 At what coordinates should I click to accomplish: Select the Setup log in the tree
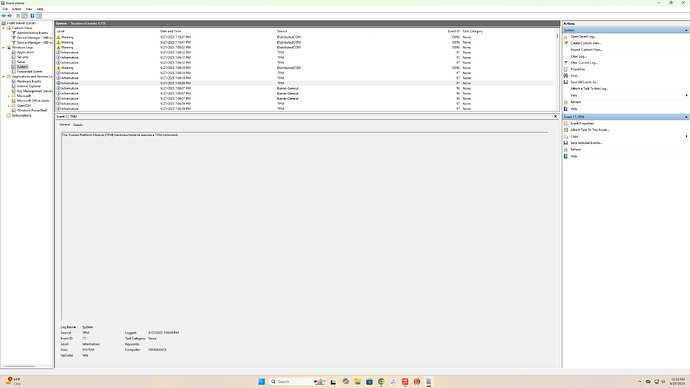21,62
